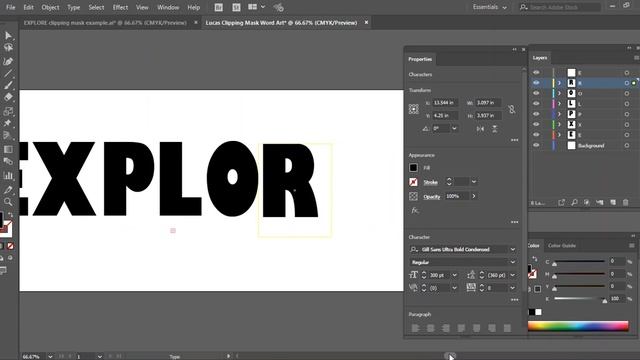Click the Collect for Export icon in Layers

click(562, 202)
